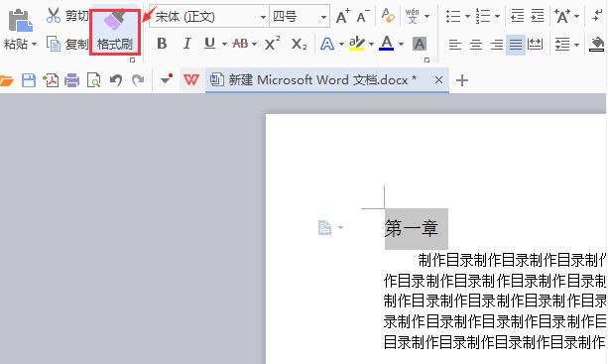Click the 第一章 selected heading text
Image resolution: width=608 pixels, height=364 pixels.
tap(412, 229)
